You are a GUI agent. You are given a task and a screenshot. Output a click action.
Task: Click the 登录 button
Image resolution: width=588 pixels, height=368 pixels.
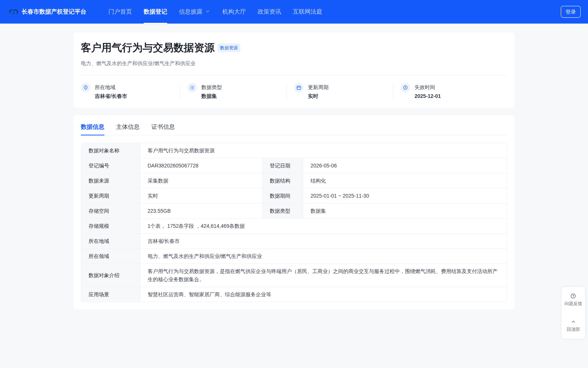coord(571,12)
